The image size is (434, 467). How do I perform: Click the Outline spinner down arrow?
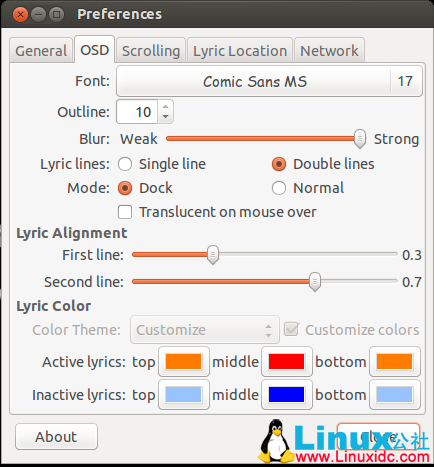coord(165,117)
